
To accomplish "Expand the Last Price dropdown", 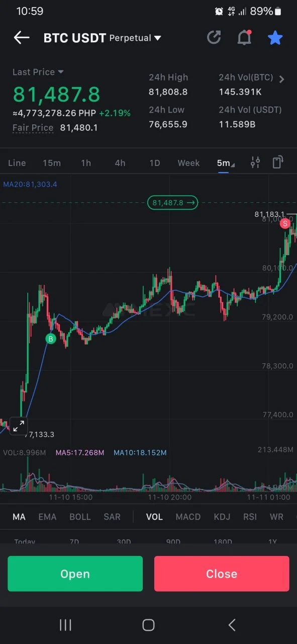I will (x=38, y=72).
